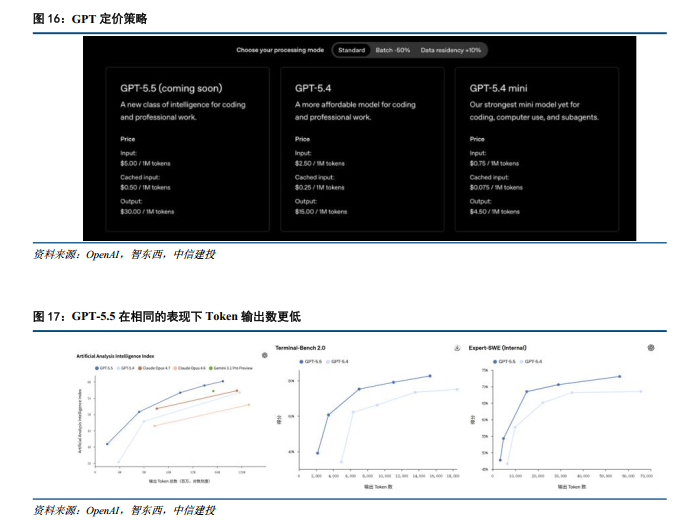Open settings gear on Artificial Analysis chart

pyautogui.click(x=265, y=355)
